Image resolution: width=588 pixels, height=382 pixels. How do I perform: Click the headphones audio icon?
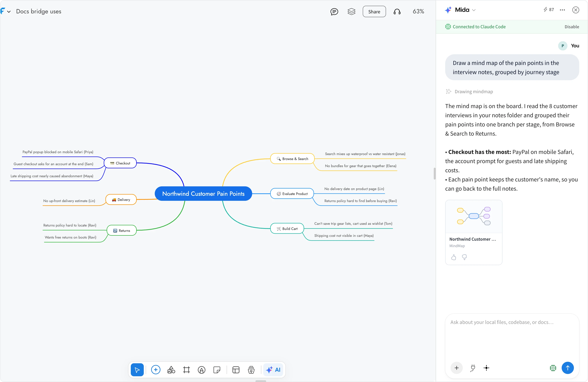pos(397,12)
